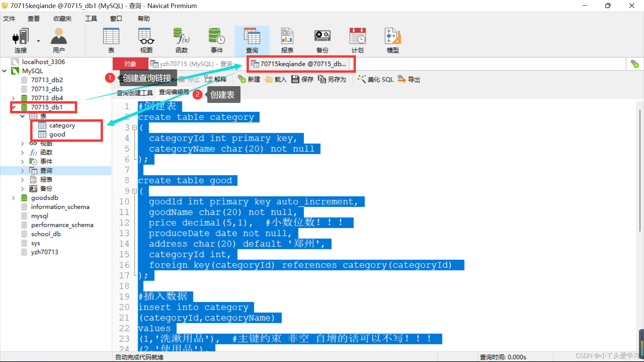The height and width of the screenshot is (362, 644).
Task: Open the User (用户) manager
Action: pyautogui.click(x=59, y=41)
